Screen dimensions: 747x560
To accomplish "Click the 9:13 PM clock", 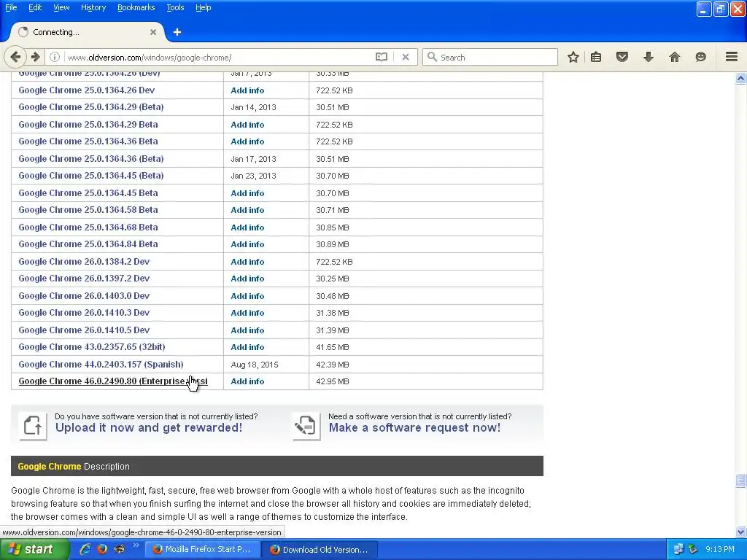I will 720,550.
